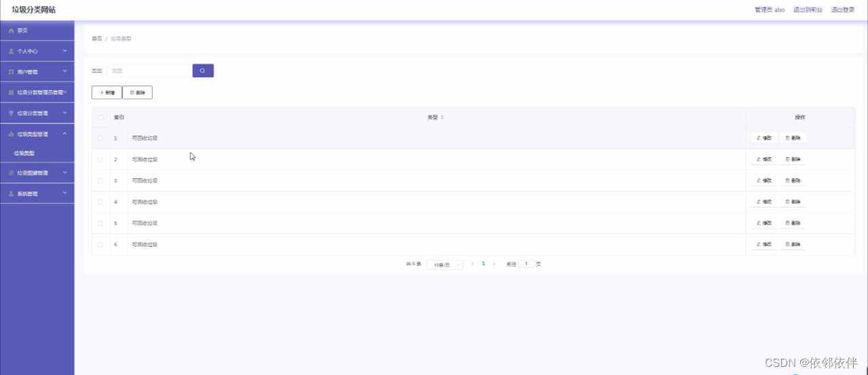
Task: Expand 个人中心 using its chevron
Action: [x=65, y=51]
